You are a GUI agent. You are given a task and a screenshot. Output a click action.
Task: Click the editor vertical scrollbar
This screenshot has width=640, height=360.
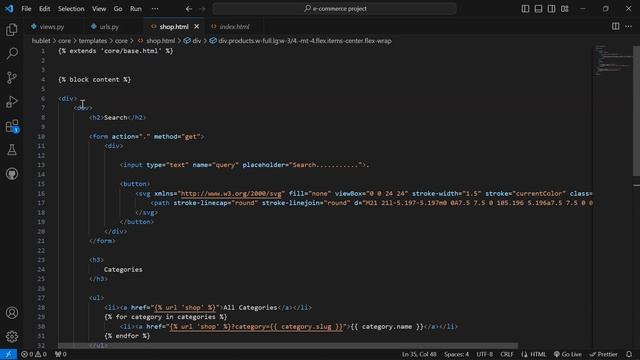coord(636,110)
